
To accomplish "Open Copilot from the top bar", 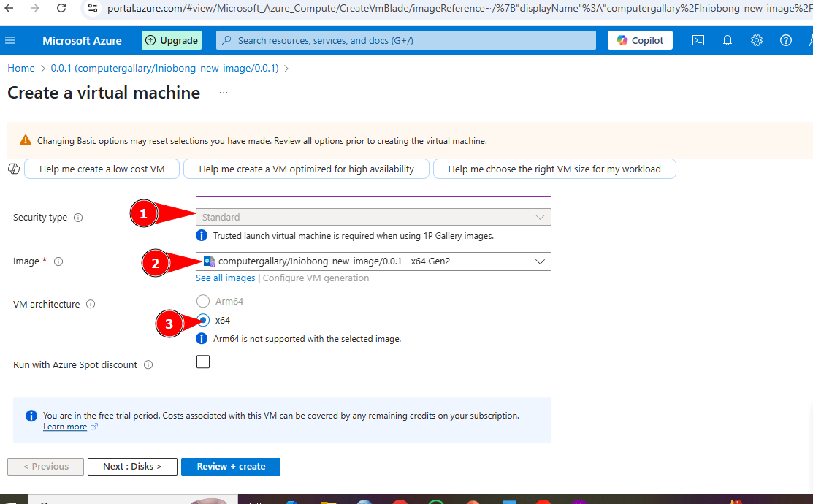I will tap(640, 40).
